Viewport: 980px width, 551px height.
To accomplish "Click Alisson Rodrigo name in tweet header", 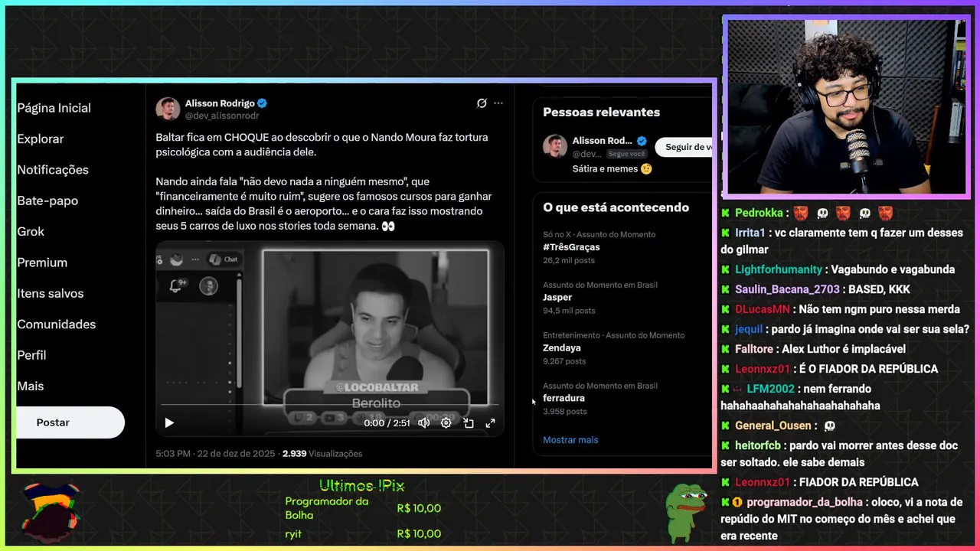I will pos(220,103).
